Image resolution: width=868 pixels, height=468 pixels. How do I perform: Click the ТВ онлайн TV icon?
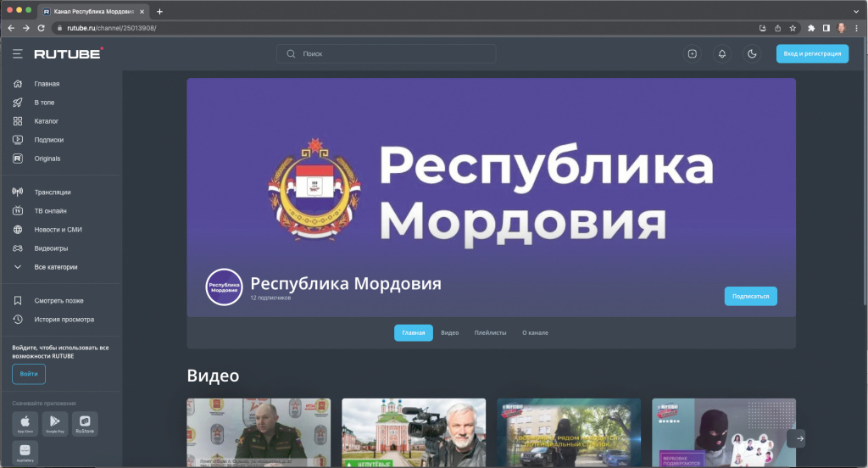pyautogui.click(x=18, y=210)
